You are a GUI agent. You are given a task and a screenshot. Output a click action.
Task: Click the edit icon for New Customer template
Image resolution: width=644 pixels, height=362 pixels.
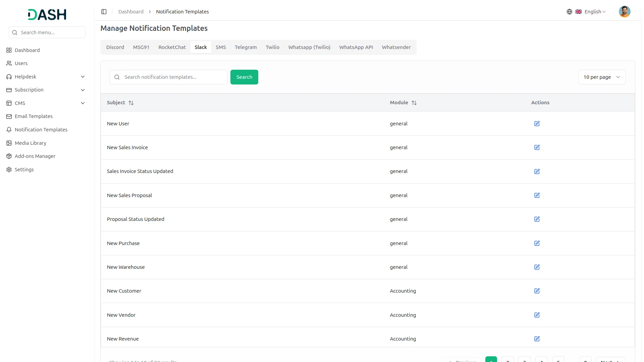[x=537, y=291]
